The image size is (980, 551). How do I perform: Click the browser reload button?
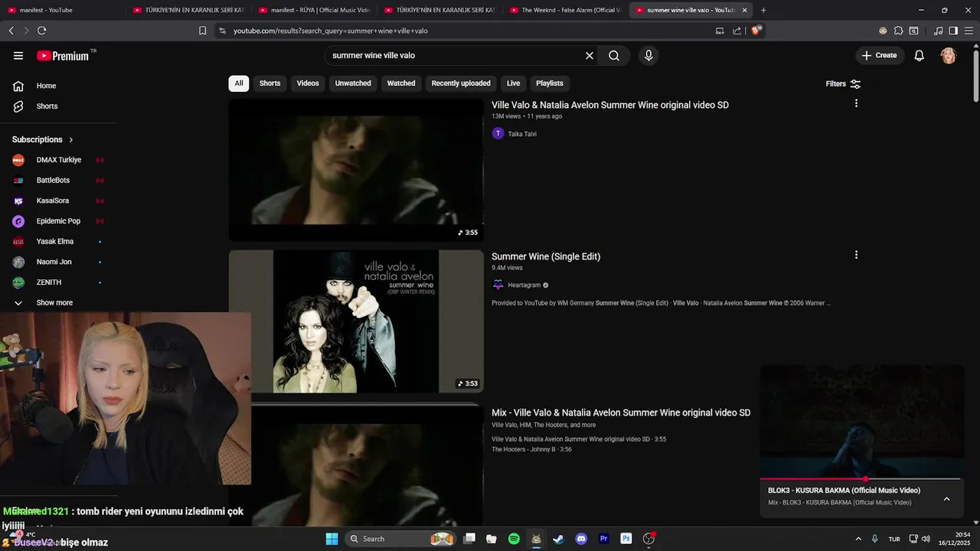(41, 31)
